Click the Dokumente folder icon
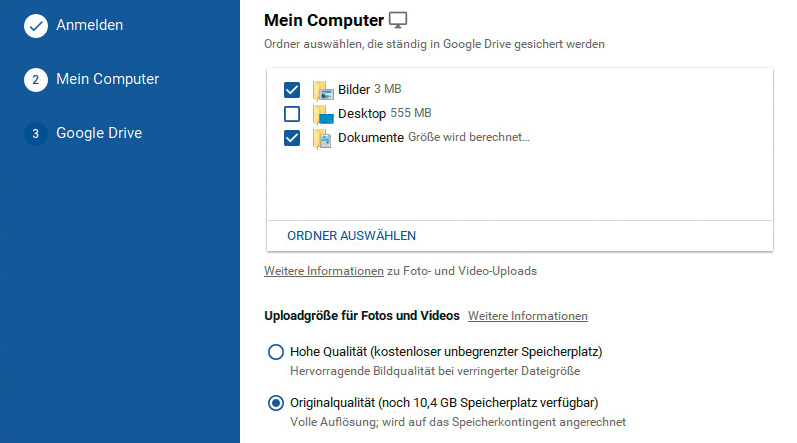 [x=323, y=138]
